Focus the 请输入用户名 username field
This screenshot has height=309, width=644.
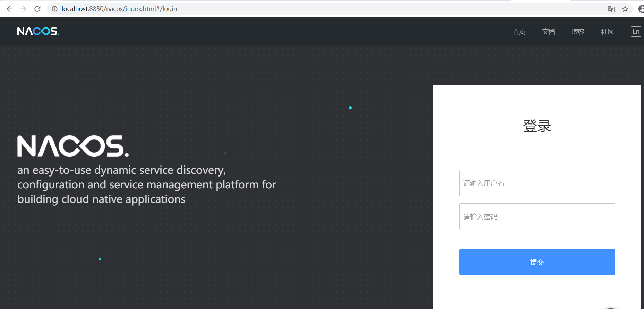(x=537, y=183)
